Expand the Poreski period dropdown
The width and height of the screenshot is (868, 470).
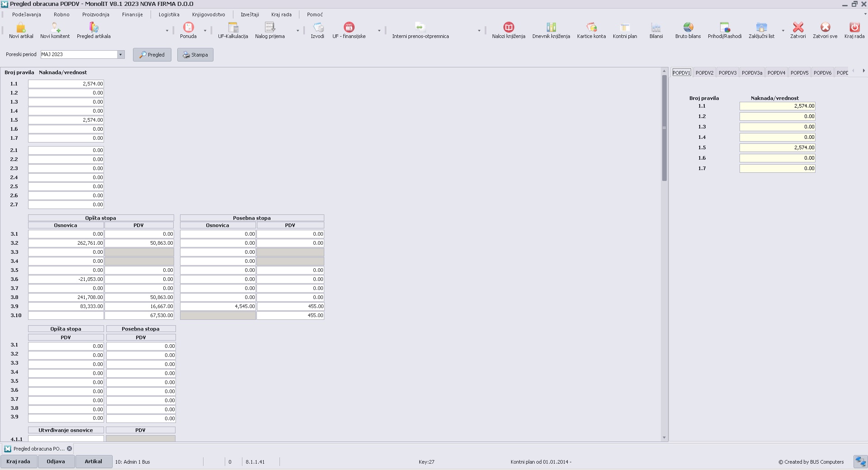click(x=121, y=54)
